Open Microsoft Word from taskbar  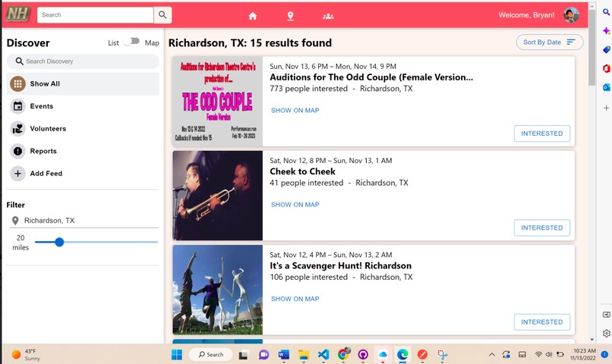point(283,355)
